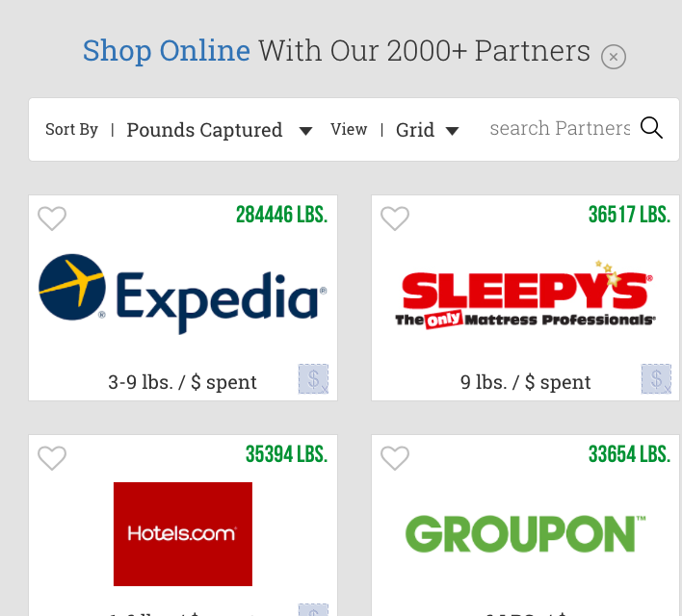This screenshot has height=616, width=682.
Task: Open the Sleepy's partner logo
Action: click(525, 295)
